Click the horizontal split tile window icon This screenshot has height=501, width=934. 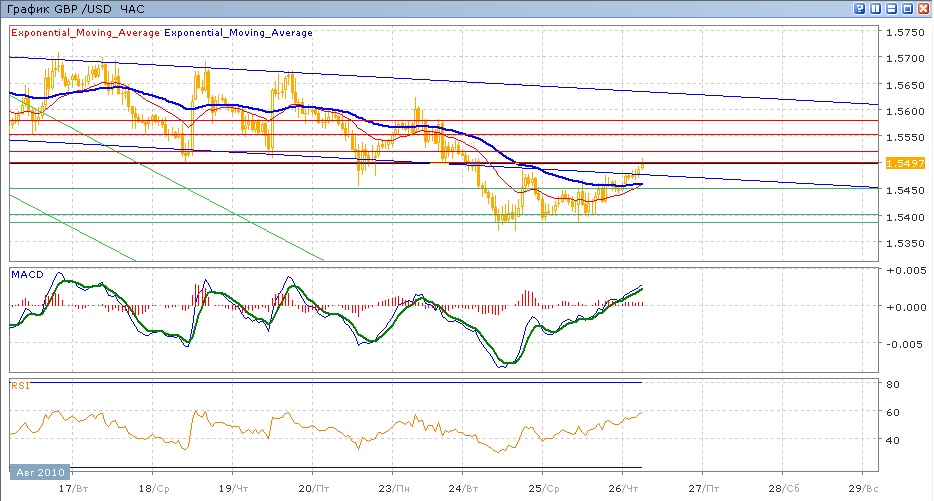(x=892, y=8)
